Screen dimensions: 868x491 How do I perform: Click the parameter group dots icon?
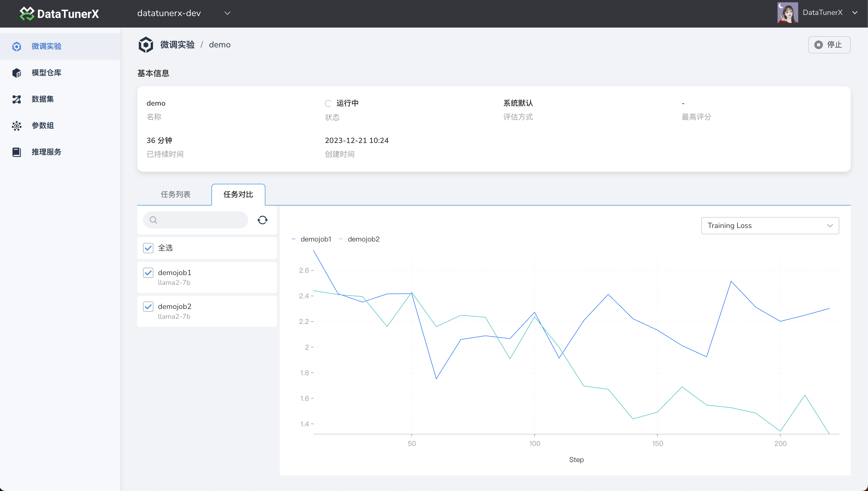pyautogui.click(x=17, y=126)
